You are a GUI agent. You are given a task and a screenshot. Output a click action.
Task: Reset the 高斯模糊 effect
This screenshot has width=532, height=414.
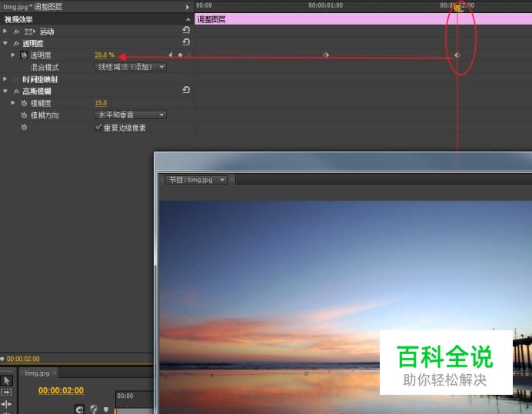186,90
